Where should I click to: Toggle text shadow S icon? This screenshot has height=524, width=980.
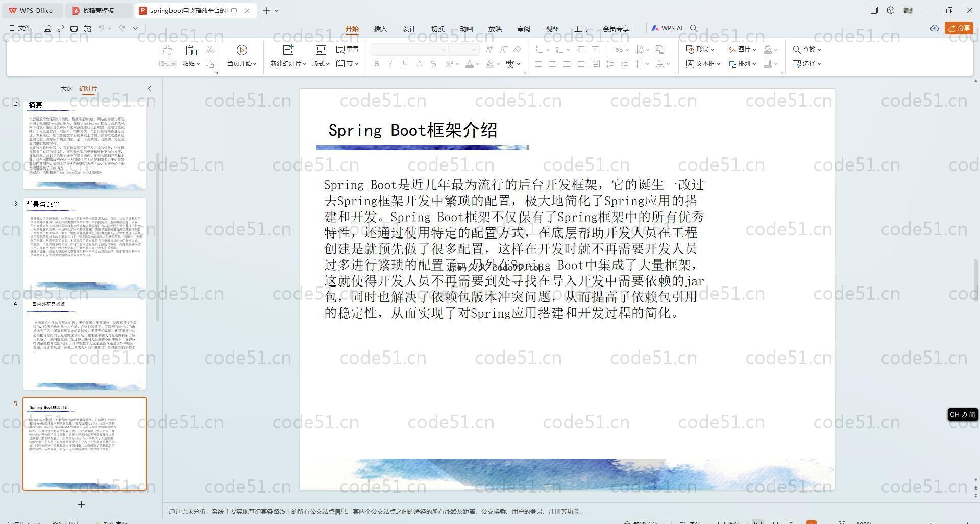[x=433, y=64]
